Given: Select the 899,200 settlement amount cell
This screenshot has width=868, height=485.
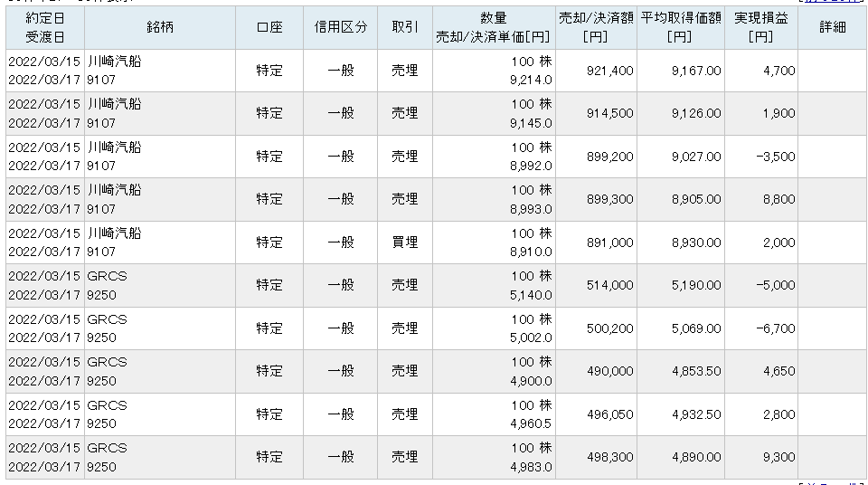Looking at the screenshot, I should (596, 157).
